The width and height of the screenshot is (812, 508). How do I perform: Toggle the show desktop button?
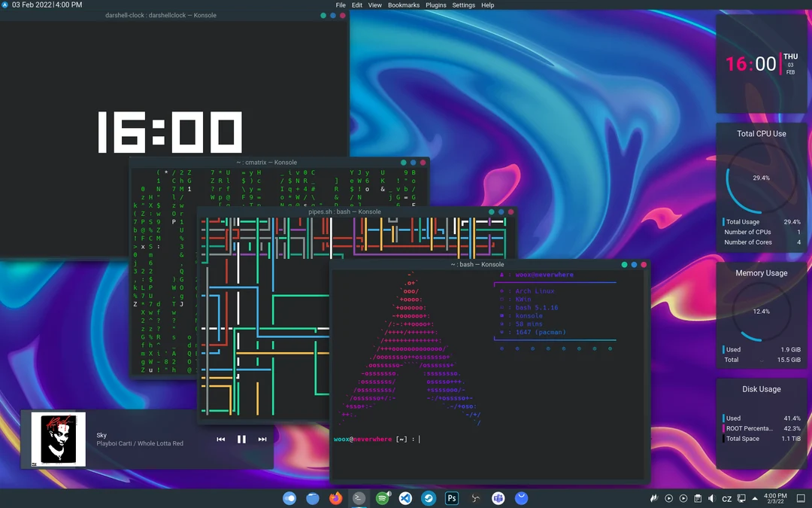point(801,498)
